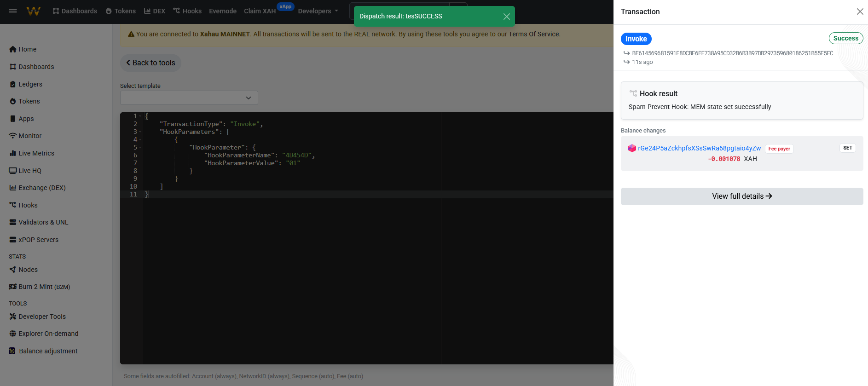Image resolution: width=868 pixels, height=386 pixels.
Task: Open Exchange (DEX) in the sidebar
Action: (37, 188)
